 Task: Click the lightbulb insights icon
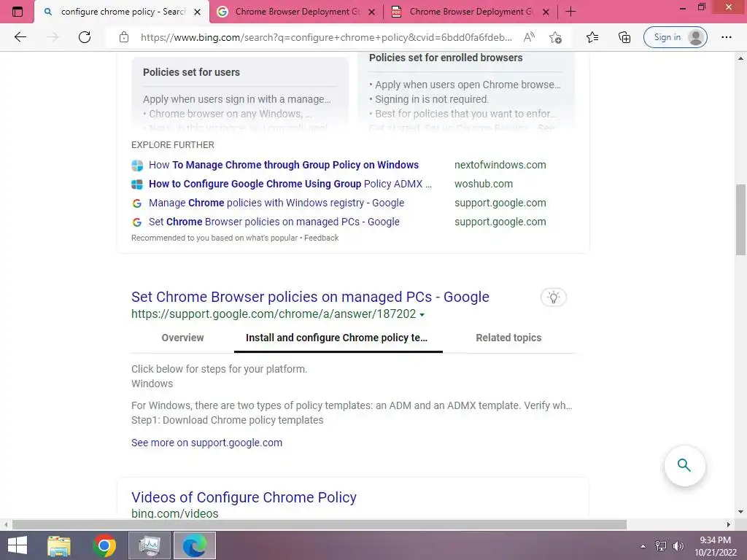pyautogui.click(x=553, y=297)
